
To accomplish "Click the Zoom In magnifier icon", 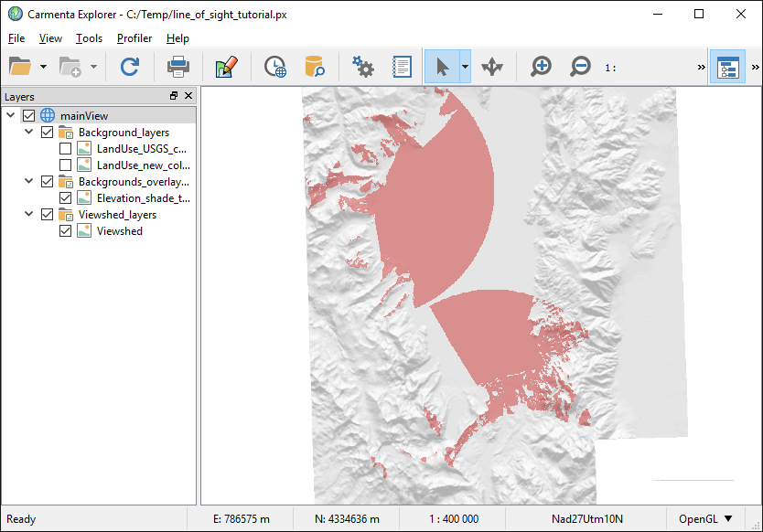I will pos(542,67).
